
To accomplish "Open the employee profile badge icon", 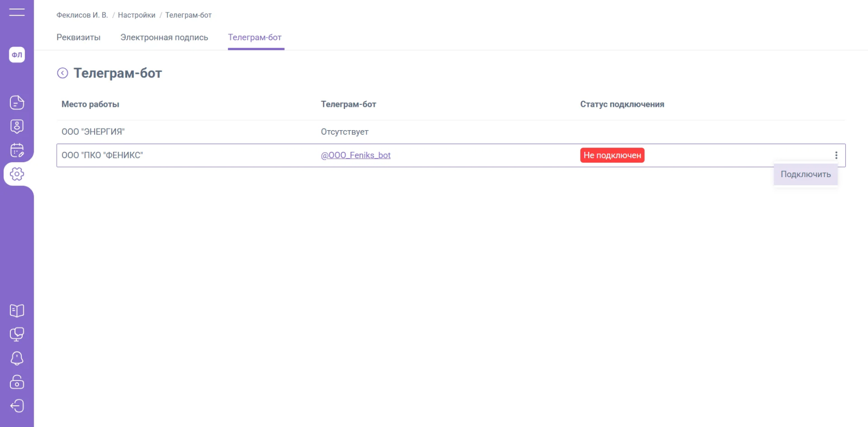I will point(17,126).
